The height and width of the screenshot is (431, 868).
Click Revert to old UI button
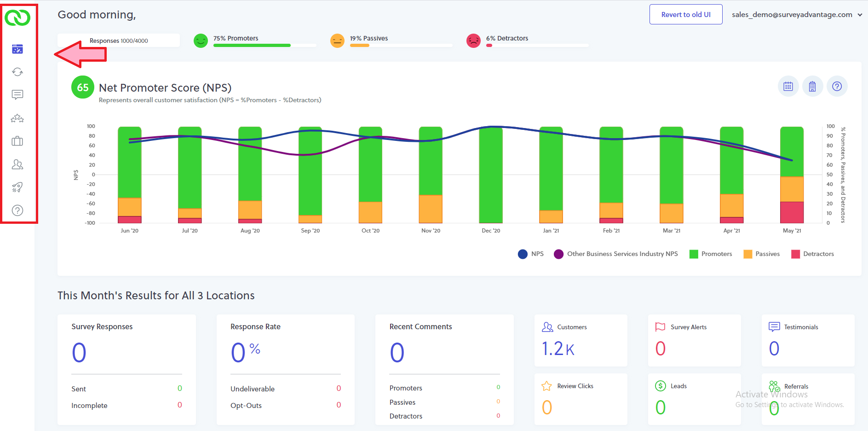pyautogui.click(x=686, y=14)
